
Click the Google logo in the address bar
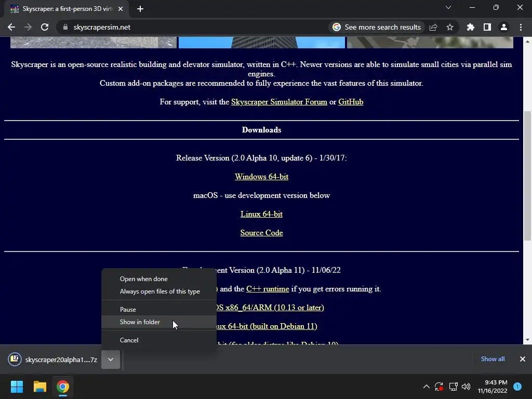[x=337, y=27]
